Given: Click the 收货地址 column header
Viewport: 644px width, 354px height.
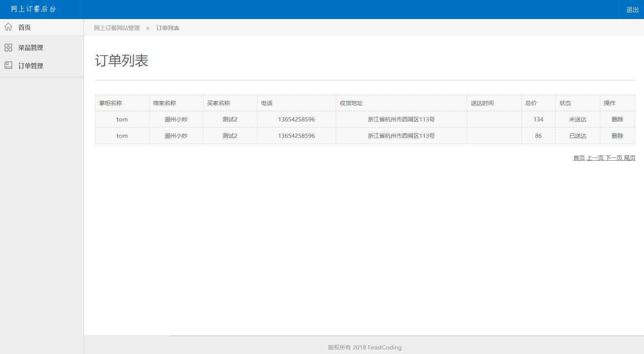Looking at the screenshot, I should (x=351, y=103).
